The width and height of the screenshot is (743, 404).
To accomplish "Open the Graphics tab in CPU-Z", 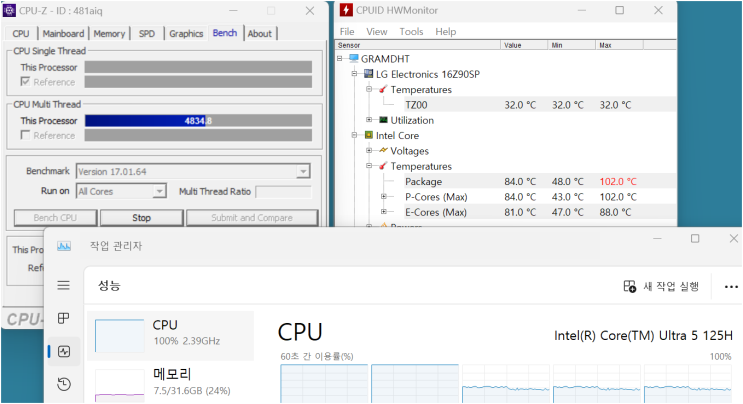I will tap(186, 34).
